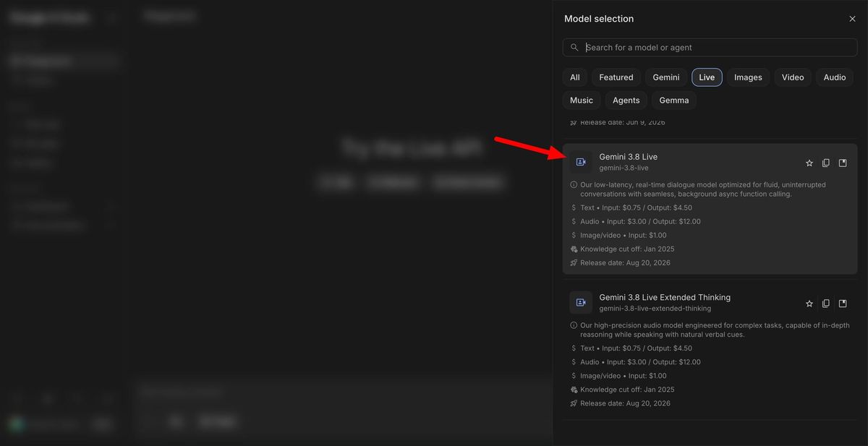Image resolution: width=868 pixels, height=446 pixels.
Task: Click the info icon beside the high-precision audio description
Action: point(574,325)
